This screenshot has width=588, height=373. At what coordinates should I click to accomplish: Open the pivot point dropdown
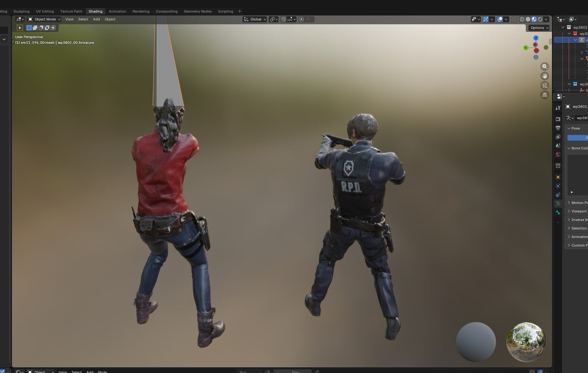273,19
